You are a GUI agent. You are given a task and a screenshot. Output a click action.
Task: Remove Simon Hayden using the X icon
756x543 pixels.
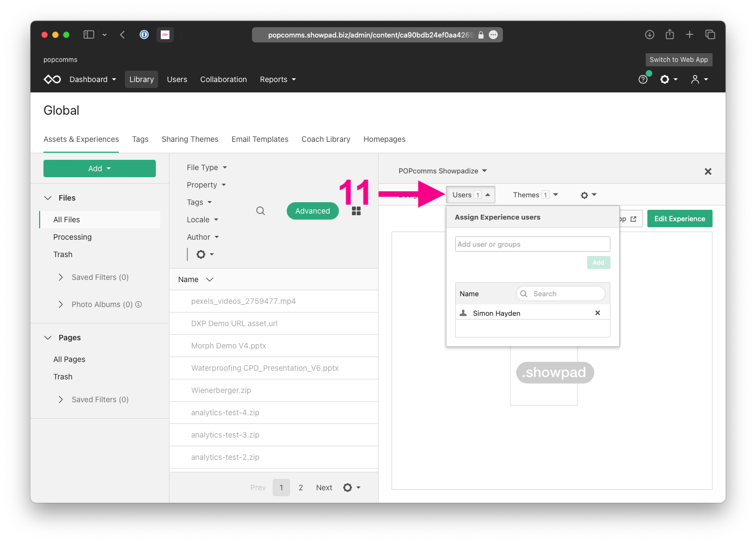[597, 313]
